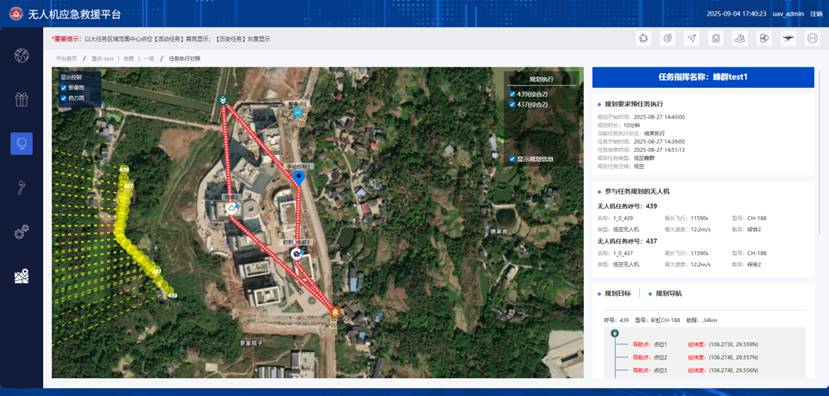
Task: Click the recycle arrows toolbar icon
Action: coord(643,39)
